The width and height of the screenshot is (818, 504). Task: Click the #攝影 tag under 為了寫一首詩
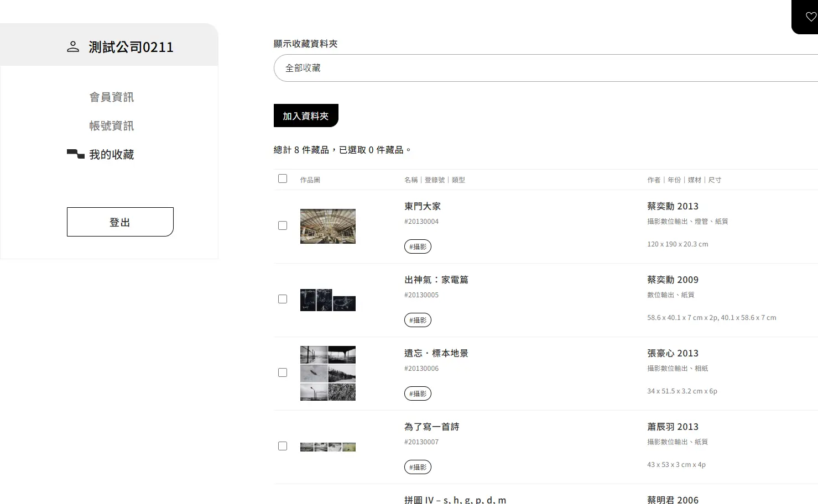[418, 467]
